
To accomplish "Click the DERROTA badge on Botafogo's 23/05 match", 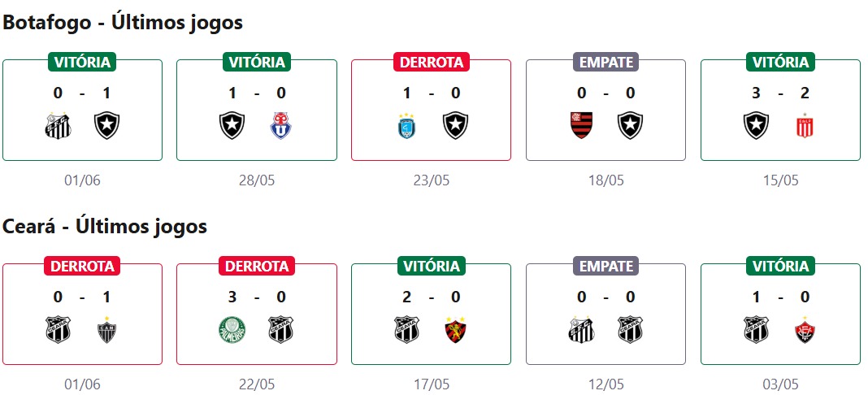I will pos(431,62).
